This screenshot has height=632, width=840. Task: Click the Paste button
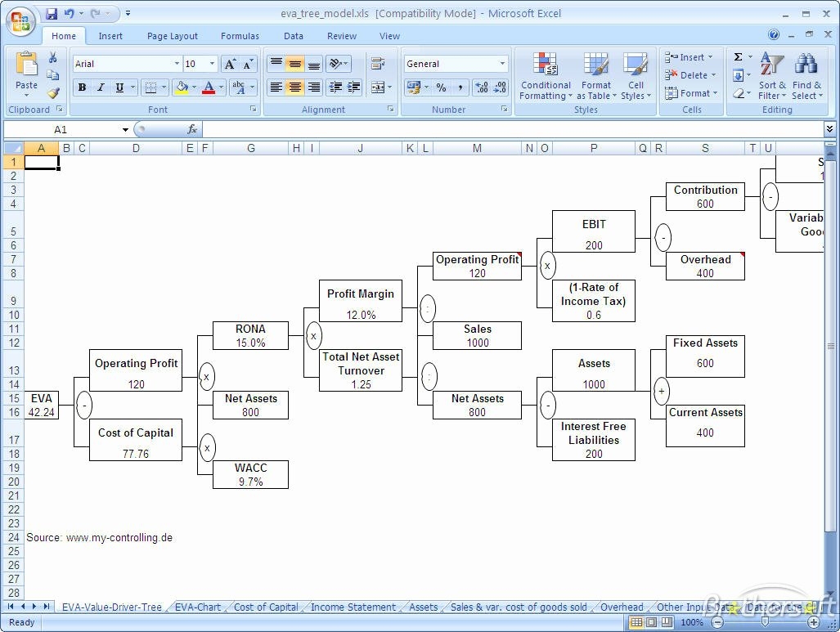(26, 72)
